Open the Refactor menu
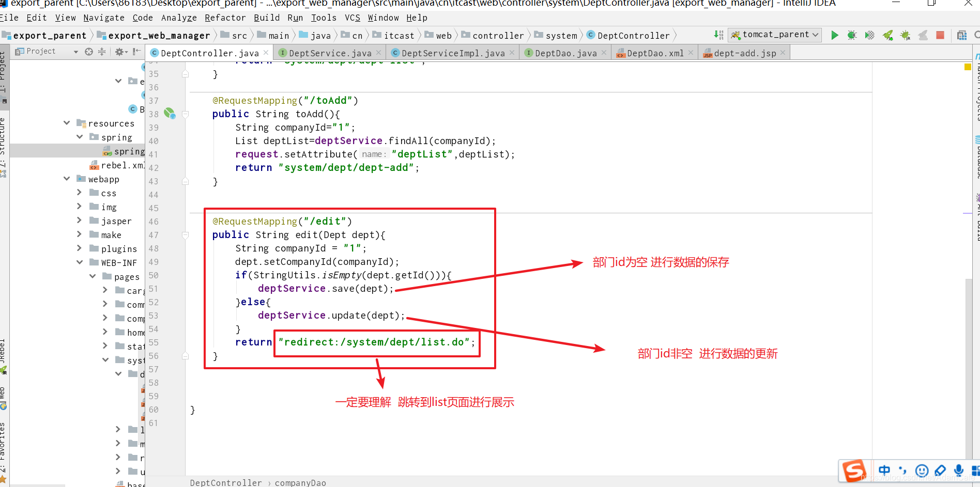 click(225, 18)
